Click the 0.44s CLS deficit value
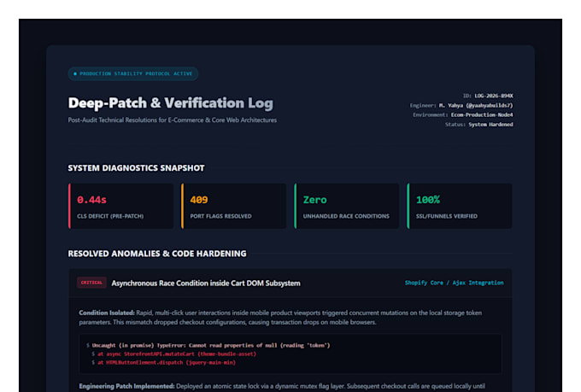 (x=91, y=200)
